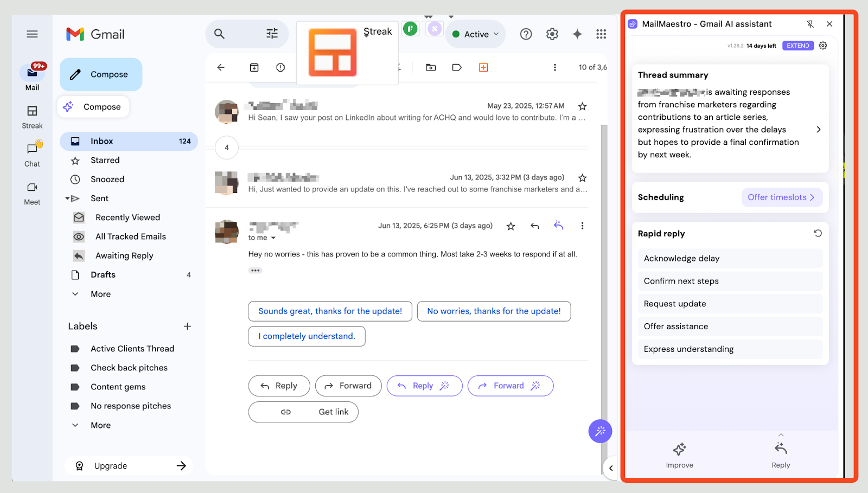Create new label plus icon
Image resolution: width=868 pixels, height=493 pixels.
[187, 326]
